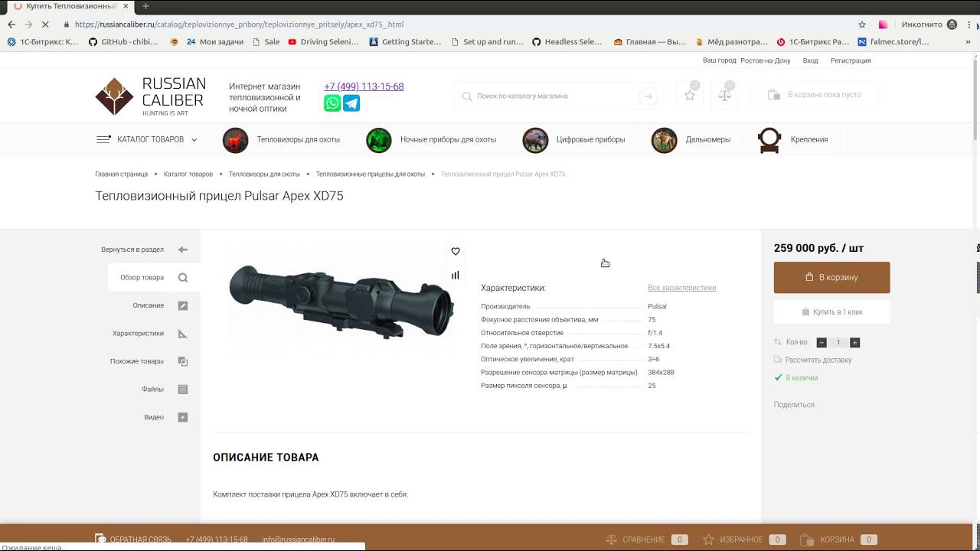Viewport: 980px width, 551px height.
Task: Open Цифровые приборы category thumbnail
Action: [x=535, y=140]
